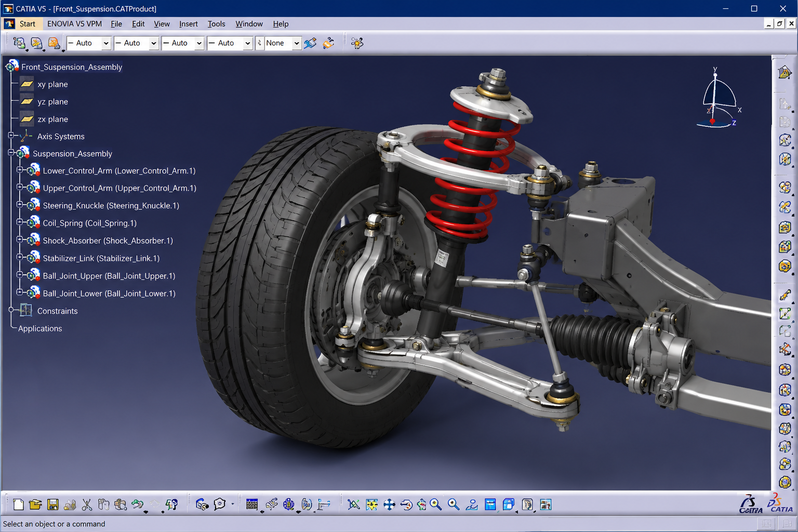Click the Fit All In icon

point(372,504)
